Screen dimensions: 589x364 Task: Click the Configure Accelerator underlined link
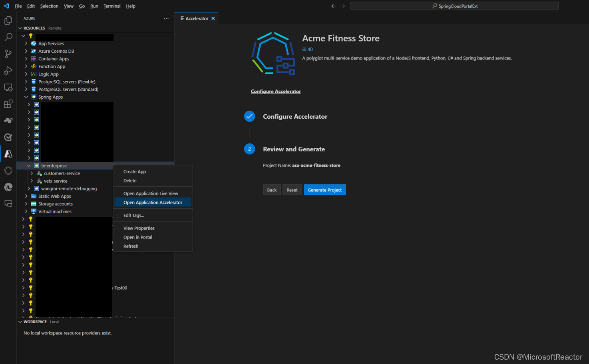tap(276, 91)
